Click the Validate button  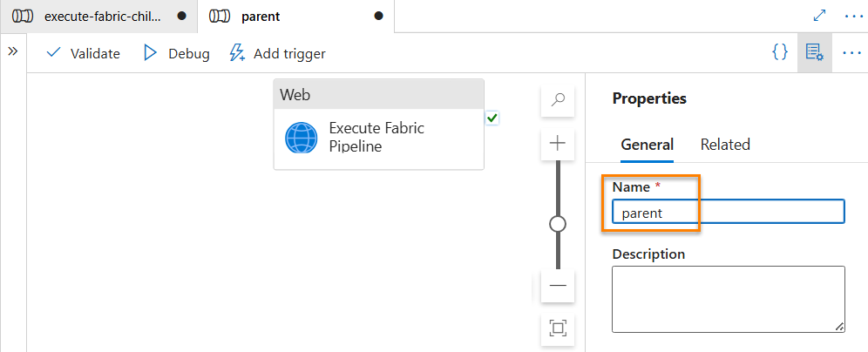[x=83, y=53]
